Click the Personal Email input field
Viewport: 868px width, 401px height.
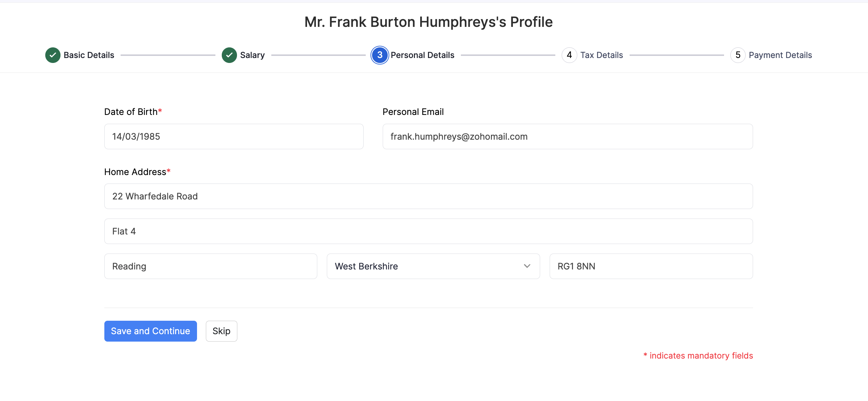567,136
